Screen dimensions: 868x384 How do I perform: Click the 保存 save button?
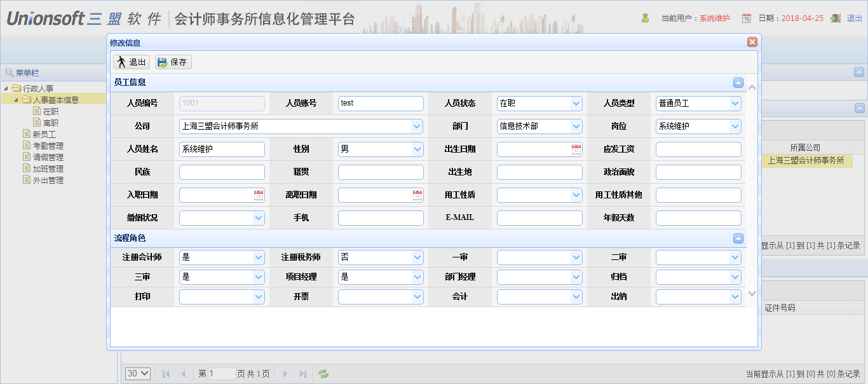point(173,62)
